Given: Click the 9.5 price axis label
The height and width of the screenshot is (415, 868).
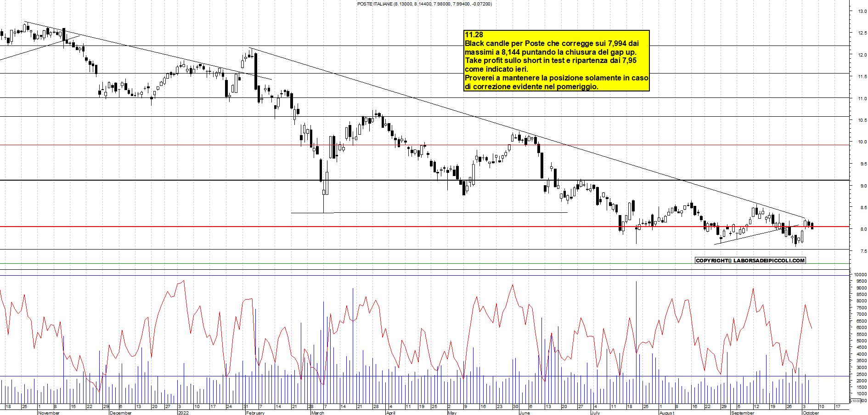Looking at the screenshot, I should [863, 164].
